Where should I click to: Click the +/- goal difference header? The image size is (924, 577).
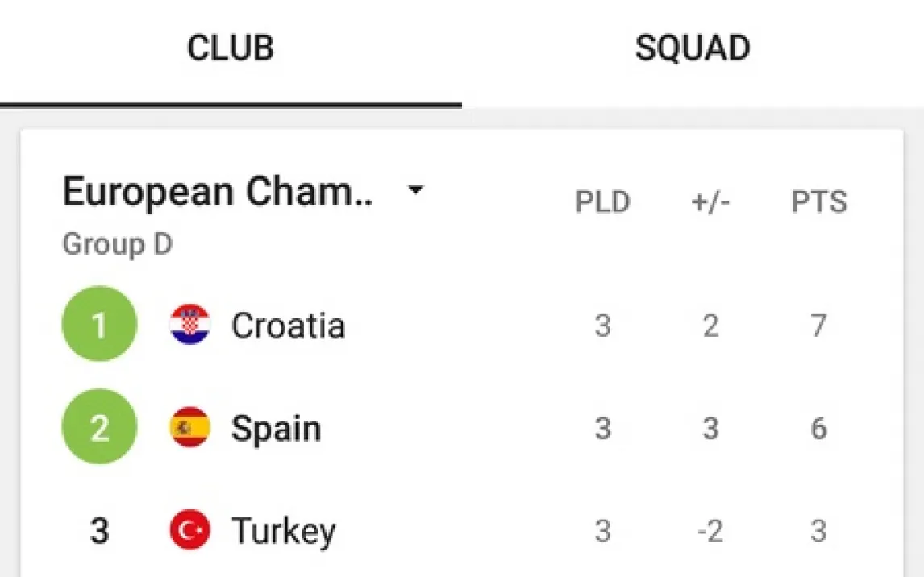pyautogui.click(x=710, y=202)
